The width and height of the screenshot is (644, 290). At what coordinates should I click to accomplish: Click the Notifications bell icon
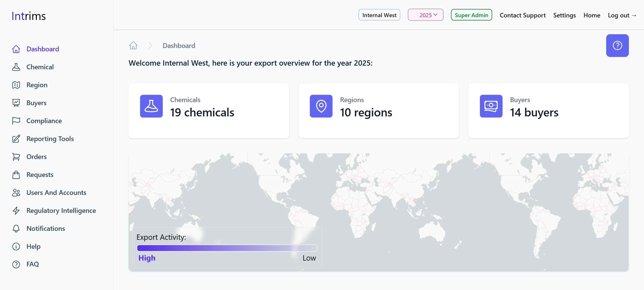click(x=16, y=229)
